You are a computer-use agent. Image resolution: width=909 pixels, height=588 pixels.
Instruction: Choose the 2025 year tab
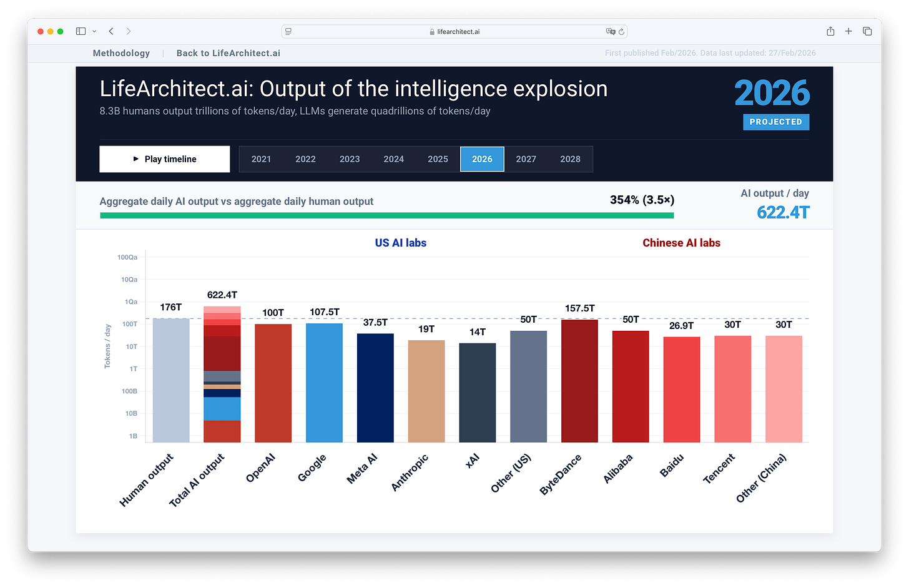point(438,159)
